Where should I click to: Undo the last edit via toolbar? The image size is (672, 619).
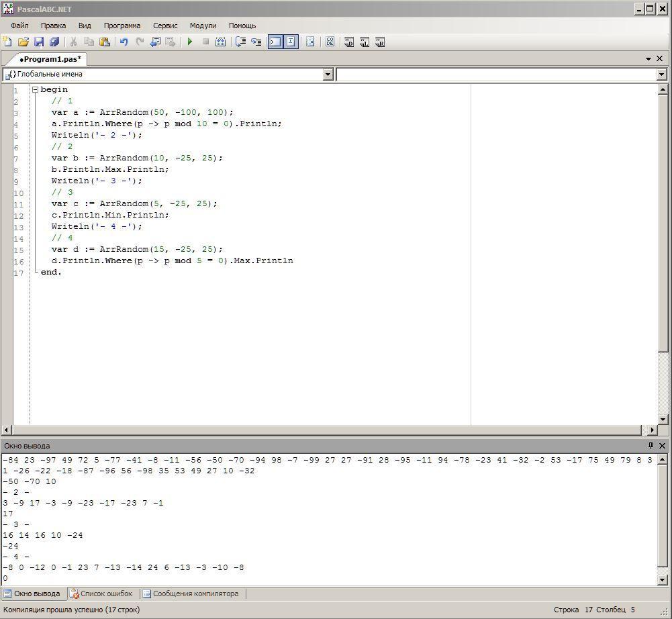pyautogui.click(x=124, y=42)
